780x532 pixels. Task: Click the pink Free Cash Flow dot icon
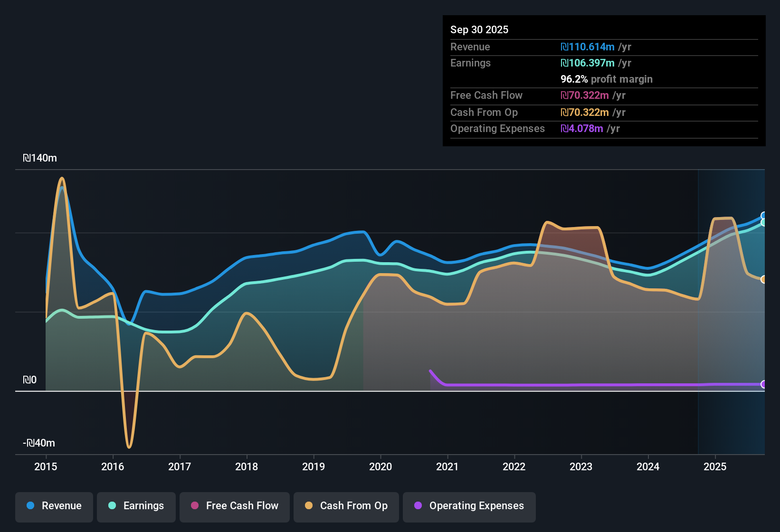click(194, 506)
